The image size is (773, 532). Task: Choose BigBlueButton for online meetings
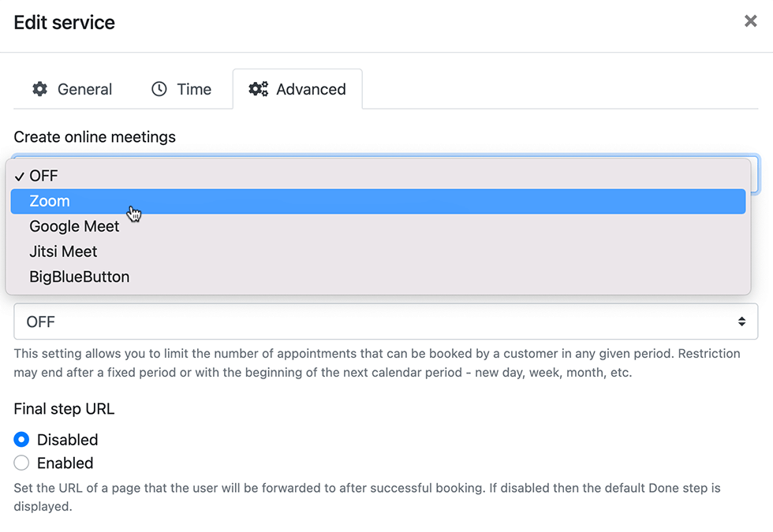tap(79, 277)
